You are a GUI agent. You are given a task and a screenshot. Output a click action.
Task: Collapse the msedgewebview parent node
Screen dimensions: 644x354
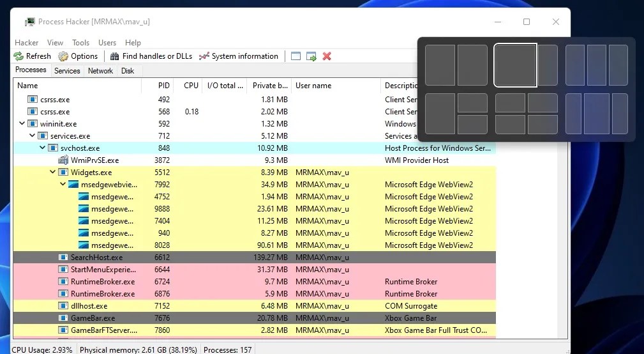(63, 184)
